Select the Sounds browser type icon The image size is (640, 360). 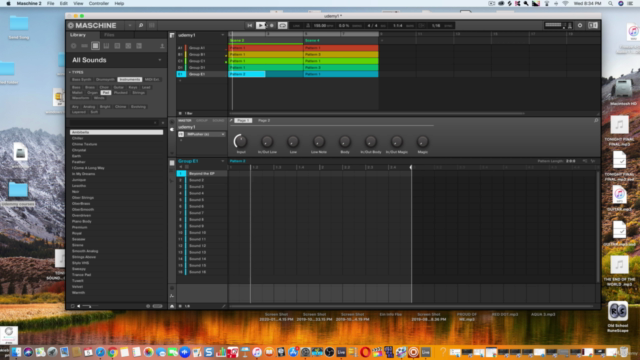pos(96,46)
